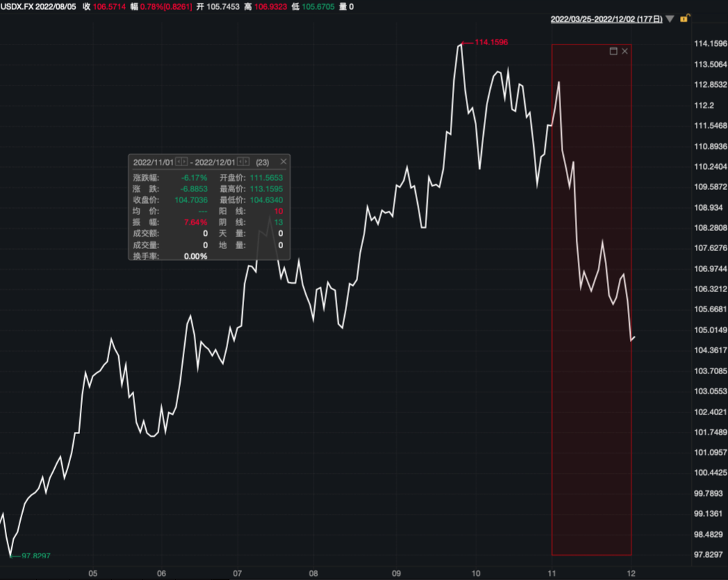Click inside the red shaded selection area

(591, 417)
